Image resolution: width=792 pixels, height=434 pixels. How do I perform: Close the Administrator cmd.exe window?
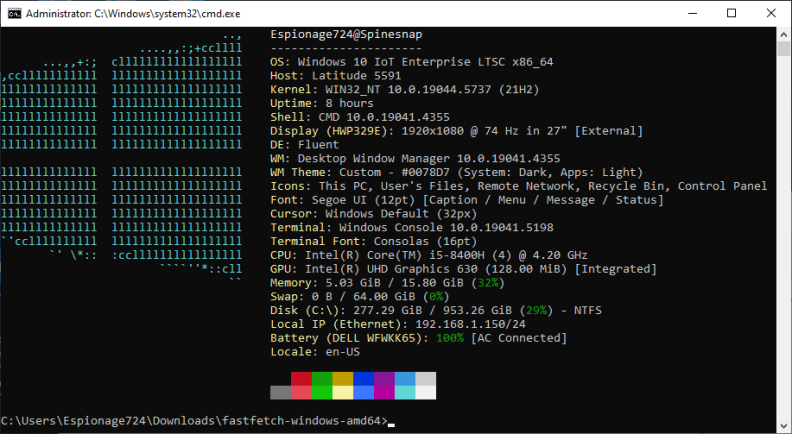coord(771,14)
